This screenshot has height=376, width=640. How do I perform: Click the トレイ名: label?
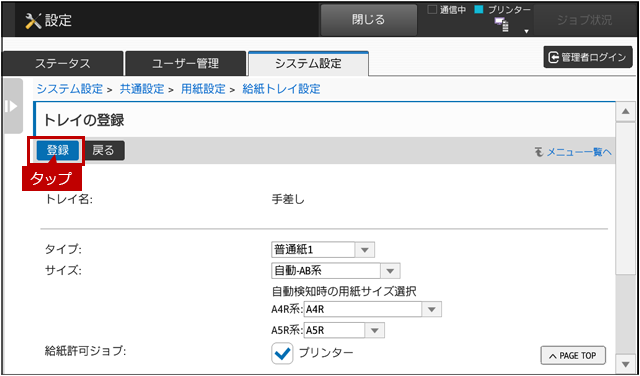(69, 200)
